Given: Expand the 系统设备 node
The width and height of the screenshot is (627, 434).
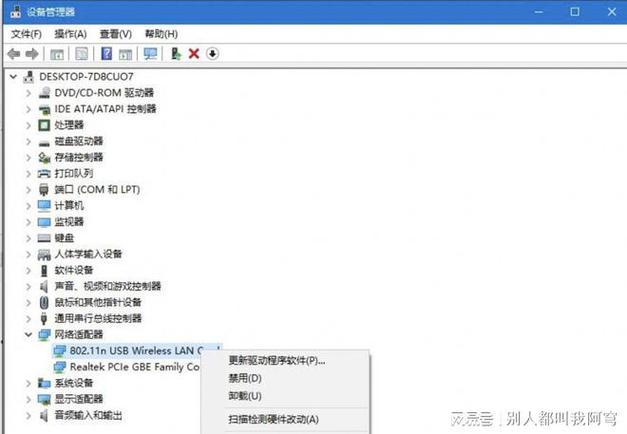Looking at the screenshot, I should (28, 383).
